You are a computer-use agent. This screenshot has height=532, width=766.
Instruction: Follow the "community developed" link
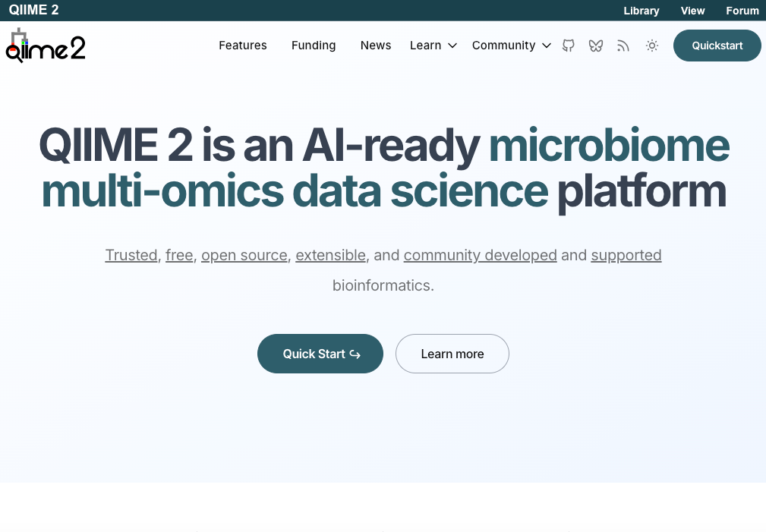click(x=481, y=255)
